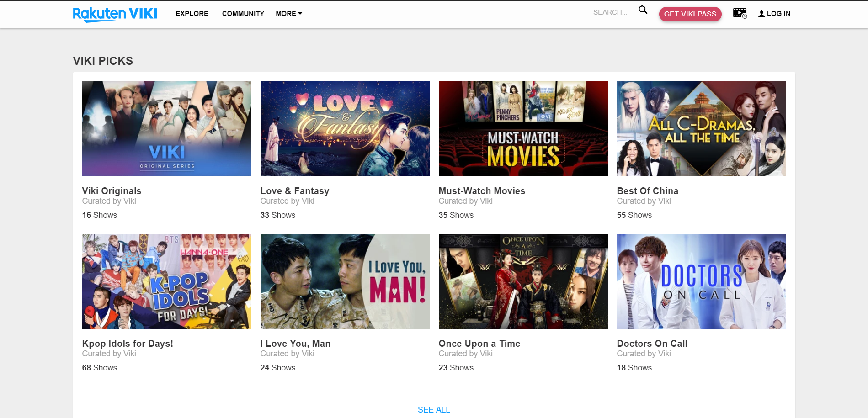The image size is (868, 418).
Task: Click the Once Upon a Time title
Action: (479, 344)
